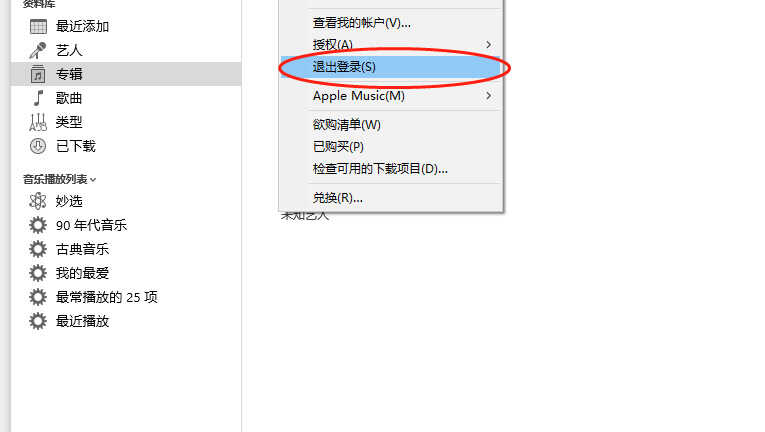Click the 90 年代音乐 gear icon
Screen dimensions: 765x432
click(x=38, y=225)
